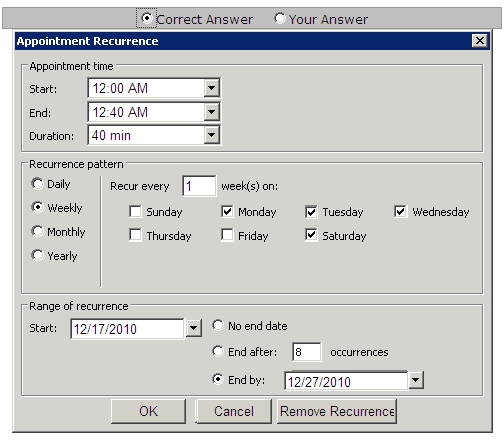
Task: Close the Appointment Recurrence dialog
Action: [480, 41]
